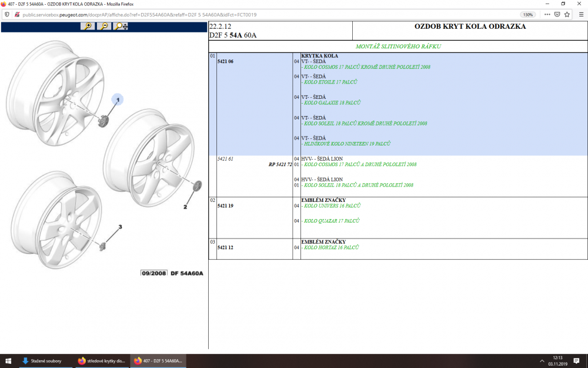The height and width of the screenshot is (368, 588).
Task: Click part number 5421 19
Action: [x=225, y=205]
